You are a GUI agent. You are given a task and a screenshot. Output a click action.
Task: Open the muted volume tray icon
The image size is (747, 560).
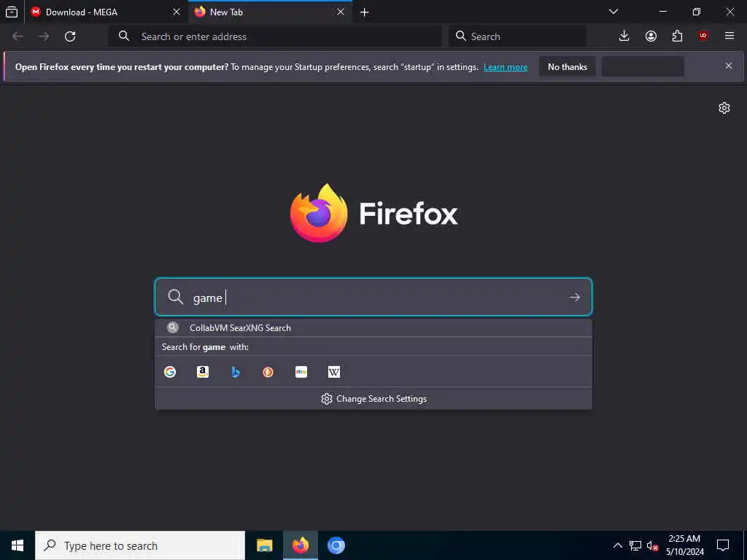pos(652,545)
